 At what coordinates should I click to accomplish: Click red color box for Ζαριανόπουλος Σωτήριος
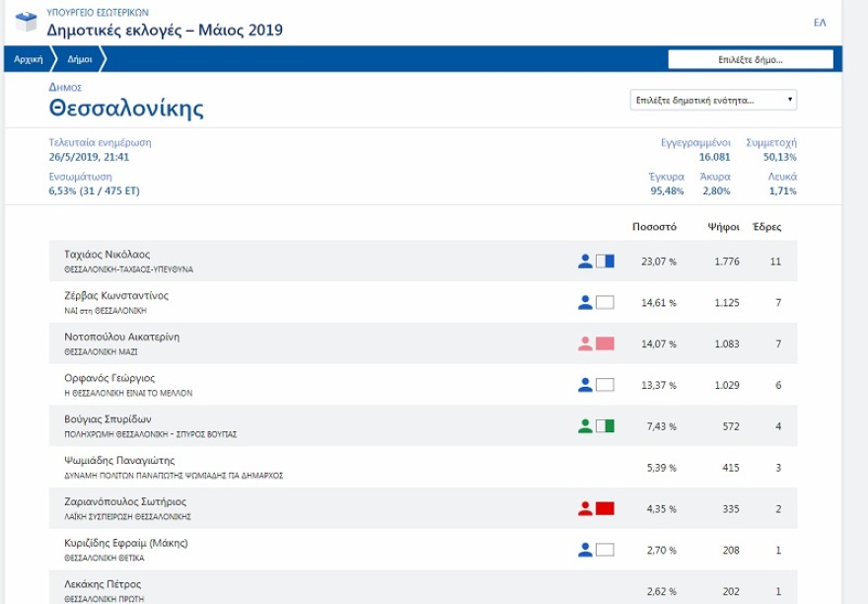[605, 508]
